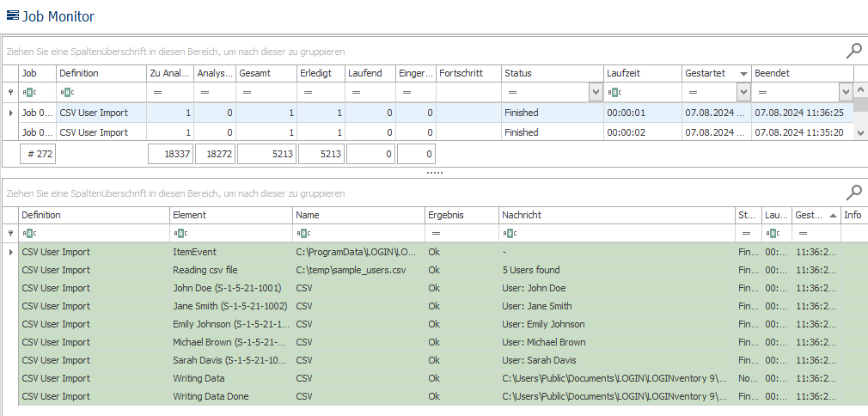Click the Job column filter icon in upper grid

click(x=28, y=93)
